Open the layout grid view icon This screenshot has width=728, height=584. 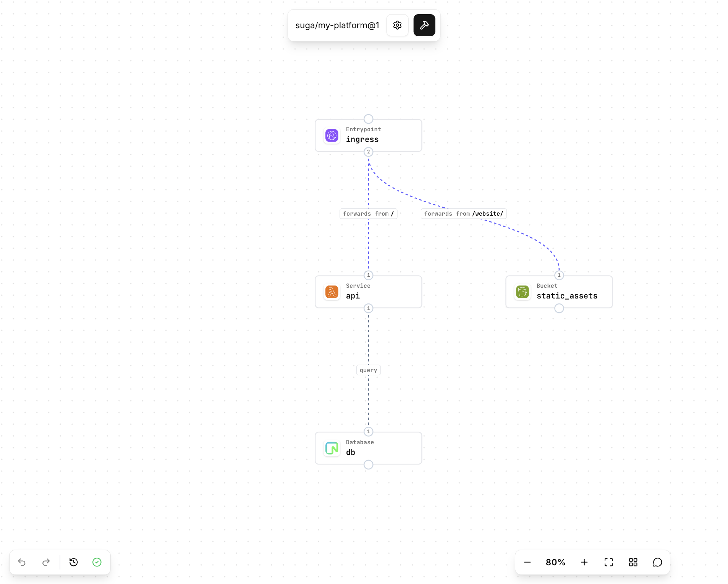tap(633, 562)
